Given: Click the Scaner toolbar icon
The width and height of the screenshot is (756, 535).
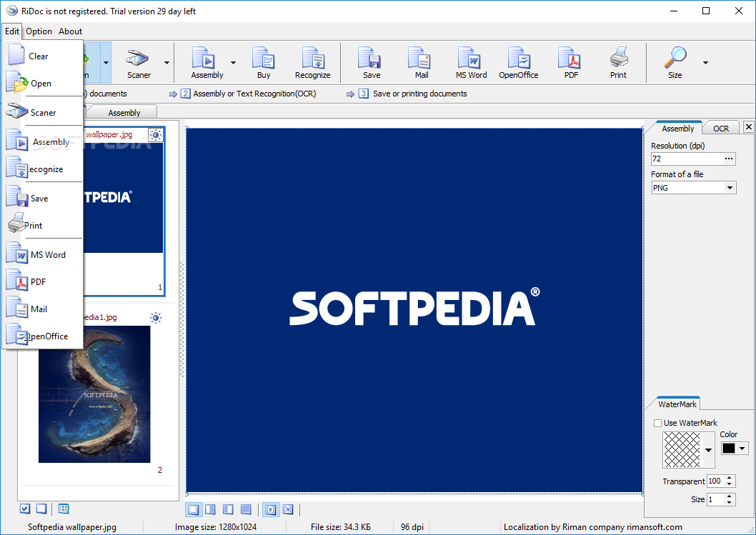Looking at the screenshot, I should tap(139, 63).
